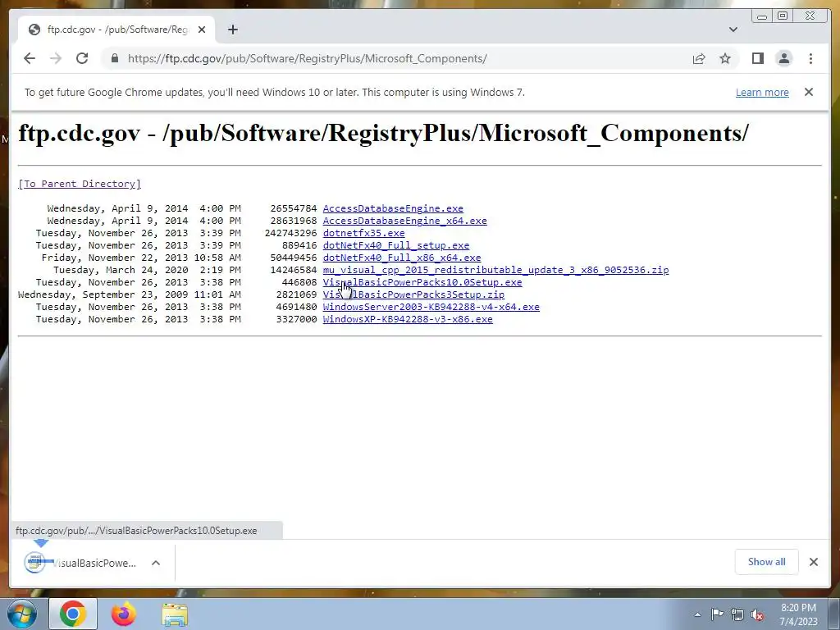Download VisualBasicPowerPacks3Setup.zip
Screen dimensions: 840x630
(x=413, y=294)
